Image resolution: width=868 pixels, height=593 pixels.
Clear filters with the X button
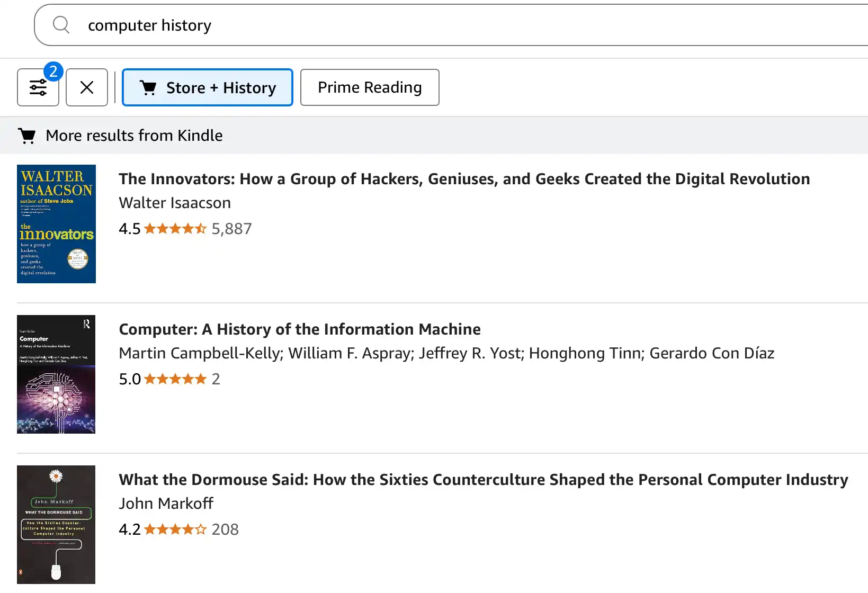[x=87, y=87]
